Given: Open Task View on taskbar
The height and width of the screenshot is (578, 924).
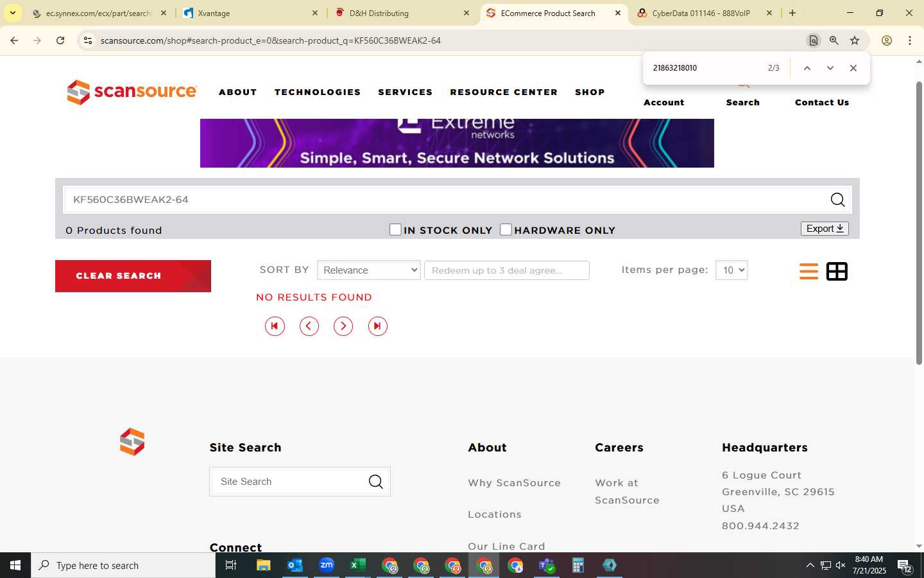Looking at the screenshot, I should [231, 565].
